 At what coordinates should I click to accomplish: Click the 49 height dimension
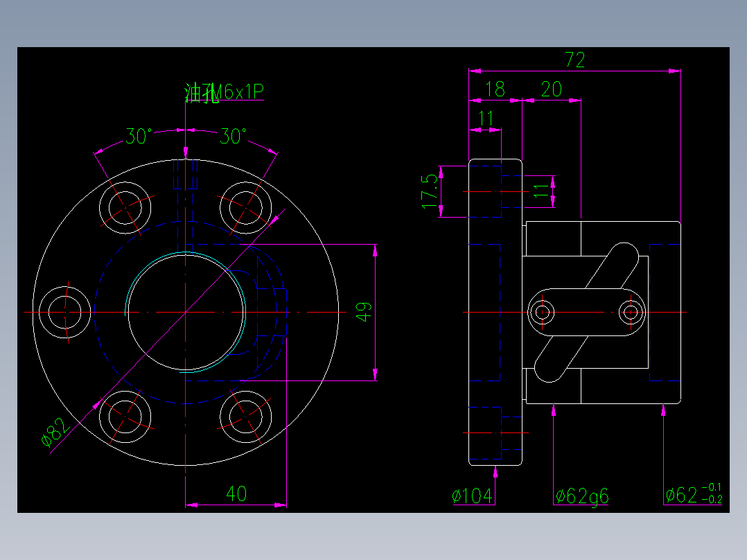pyautogui.click(x=364, y=312)
